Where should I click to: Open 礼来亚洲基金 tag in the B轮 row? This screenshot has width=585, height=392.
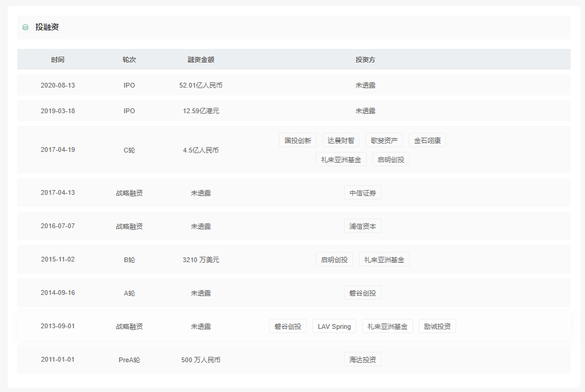(384, 260)
